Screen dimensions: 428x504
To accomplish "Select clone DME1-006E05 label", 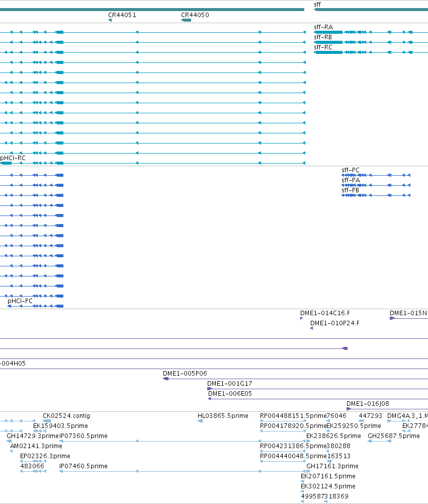I will tap(230, 394).
